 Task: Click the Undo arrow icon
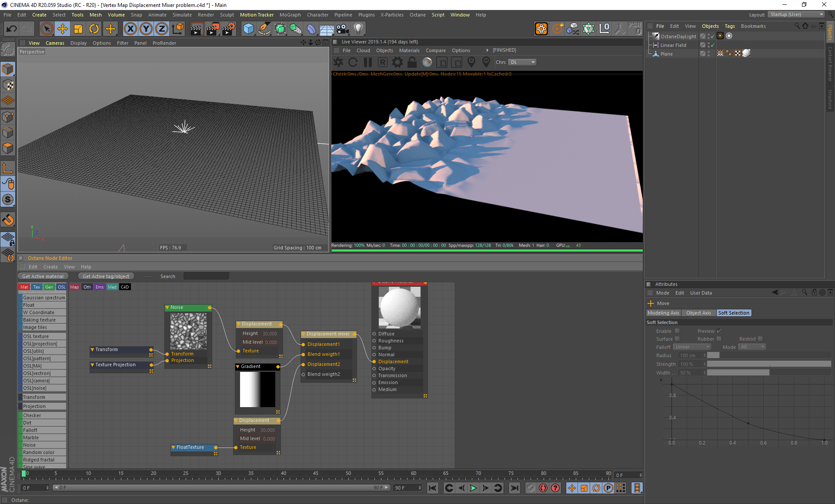click(11, 29)
